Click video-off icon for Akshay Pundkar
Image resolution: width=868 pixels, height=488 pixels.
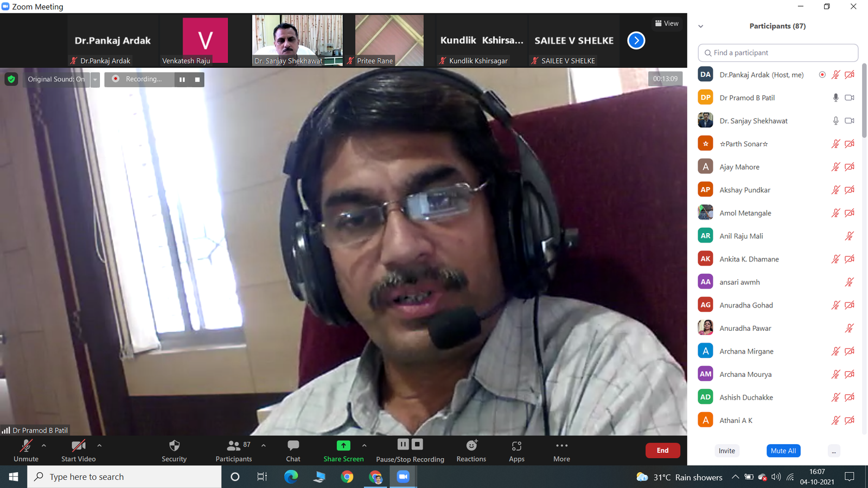pyautogui.click(x=850, y=190)
